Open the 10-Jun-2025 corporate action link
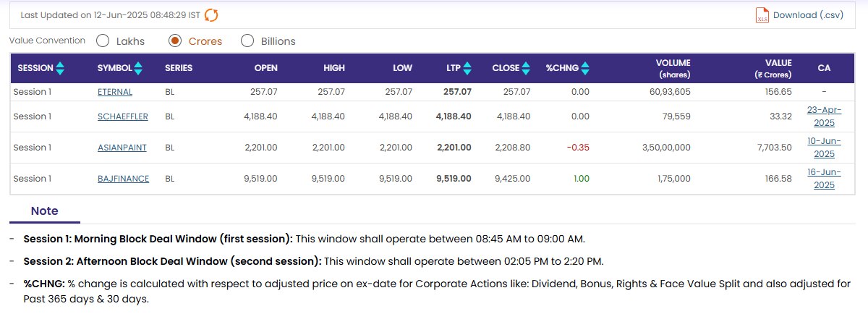This screenshot has width=868, height=314. coord(824,148)
